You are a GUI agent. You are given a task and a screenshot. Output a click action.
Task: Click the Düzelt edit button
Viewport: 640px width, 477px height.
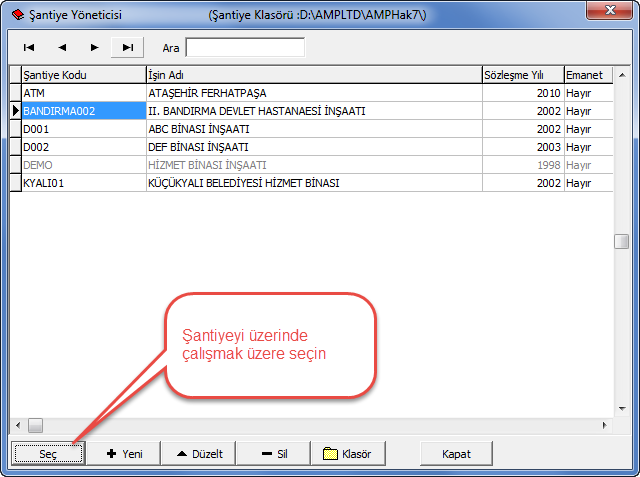coord(199,453)
